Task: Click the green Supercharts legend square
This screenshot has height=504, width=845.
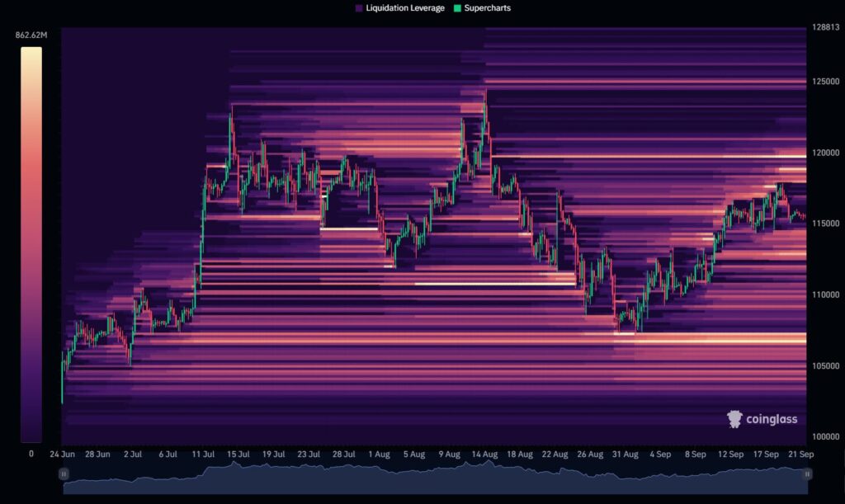Action: 460,8
